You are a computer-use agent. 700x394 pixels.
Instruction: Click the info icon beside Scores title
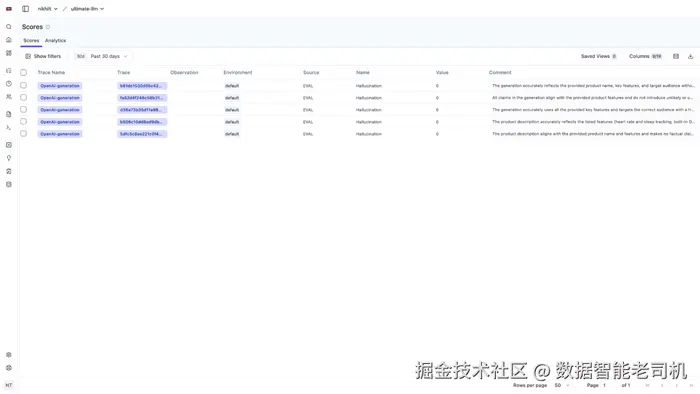[x=48, y=27]
